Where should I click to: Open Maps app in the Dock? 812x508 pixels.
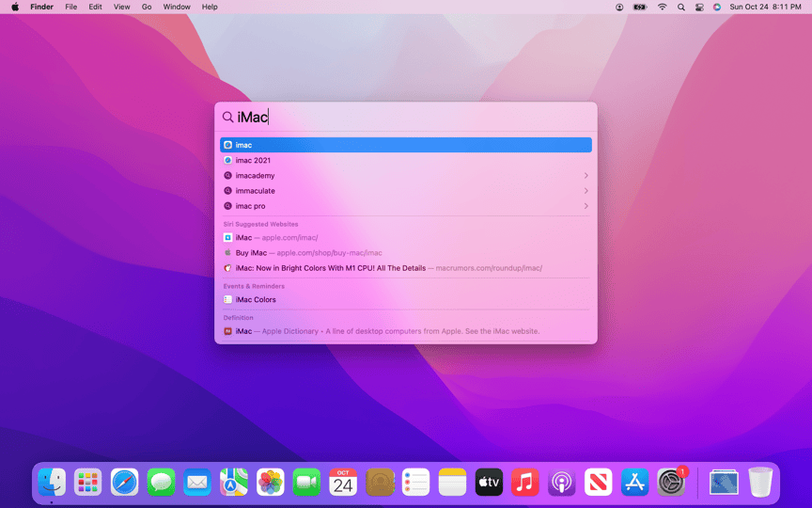pos(234,482)
